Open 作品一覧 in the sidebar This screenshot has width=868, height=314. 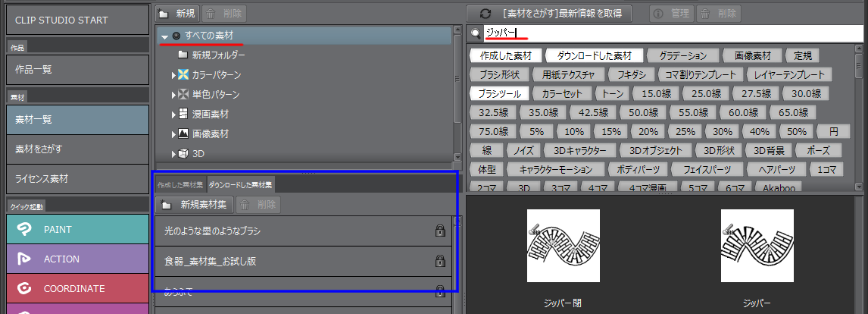(77, 69)
